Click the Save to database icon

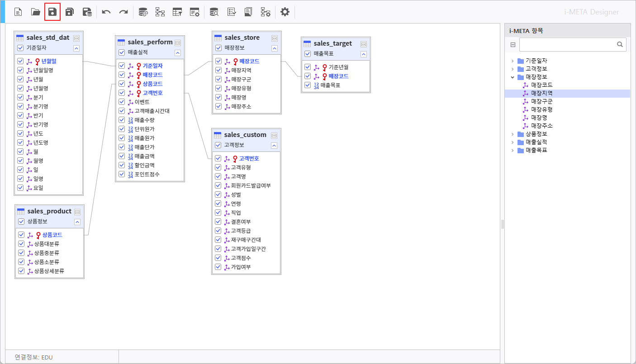87,12
